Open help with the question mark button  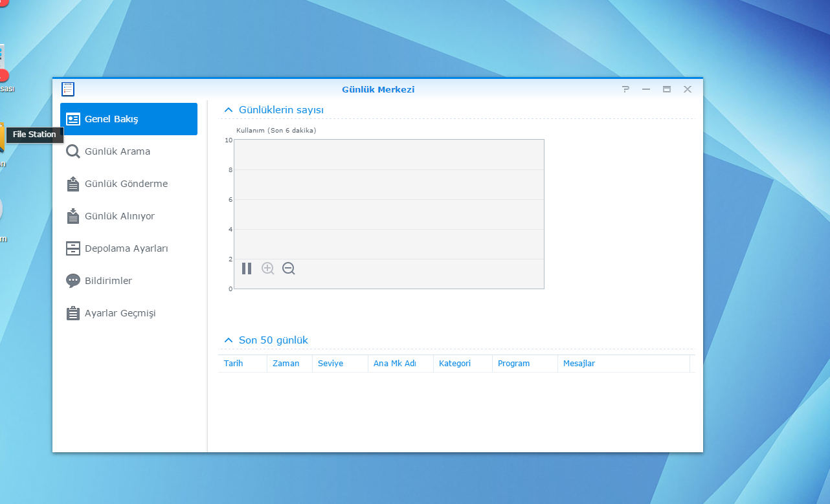625,89
